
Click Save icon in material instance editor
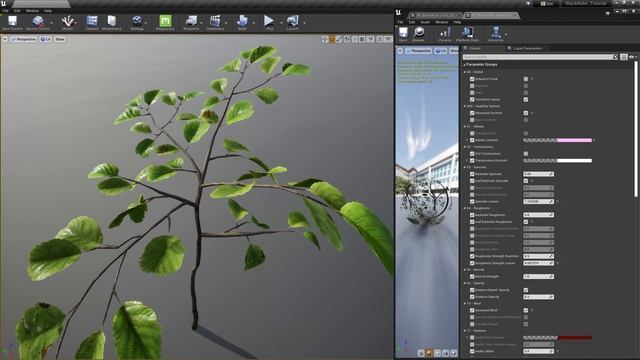point(403,34)
